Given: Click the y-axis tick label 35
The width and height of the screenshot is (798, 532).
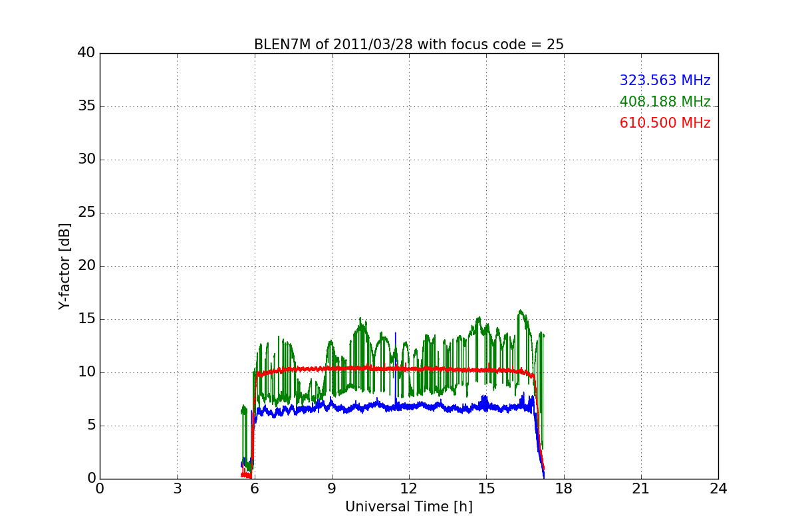Looking at the screenshot, I should coord(86,106).
